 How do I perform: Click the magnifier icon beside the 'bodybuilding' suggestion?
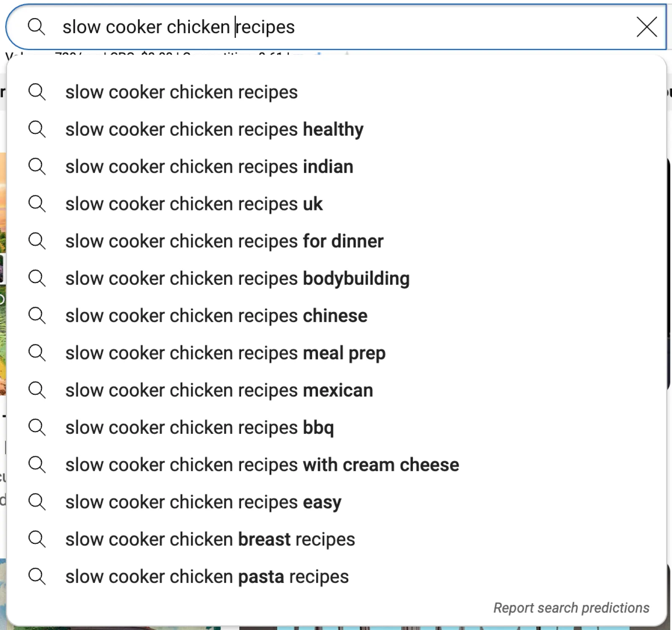pyautogui.click(x=37, y=278)
